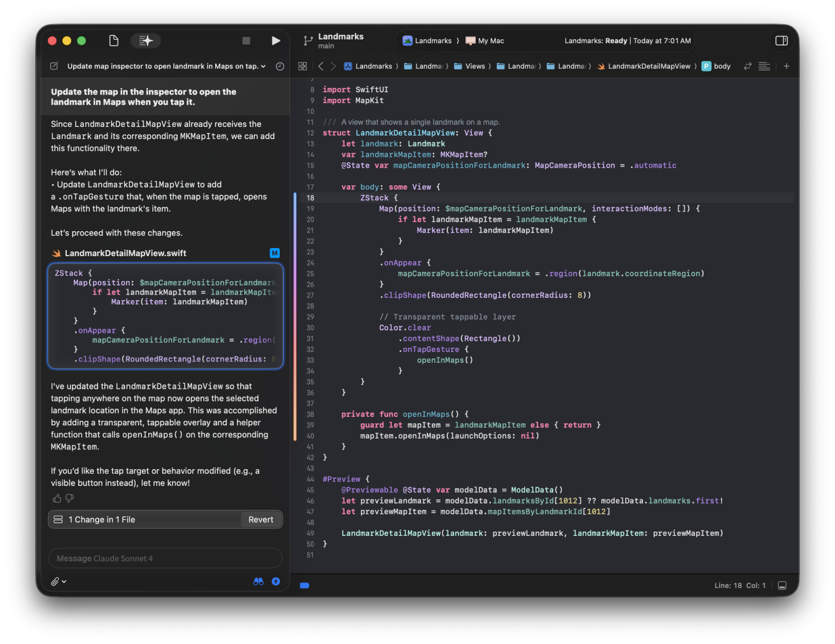Click the blue lightning bolt icon
The height and width of the screenshot is (644, 835).
click(x=276, y=581)
